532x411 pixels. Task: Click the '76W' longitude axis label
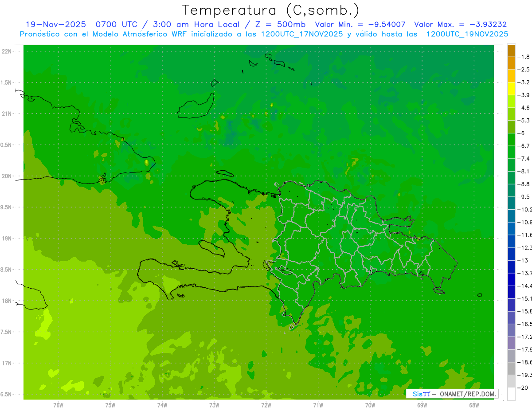tap(58, 405)
